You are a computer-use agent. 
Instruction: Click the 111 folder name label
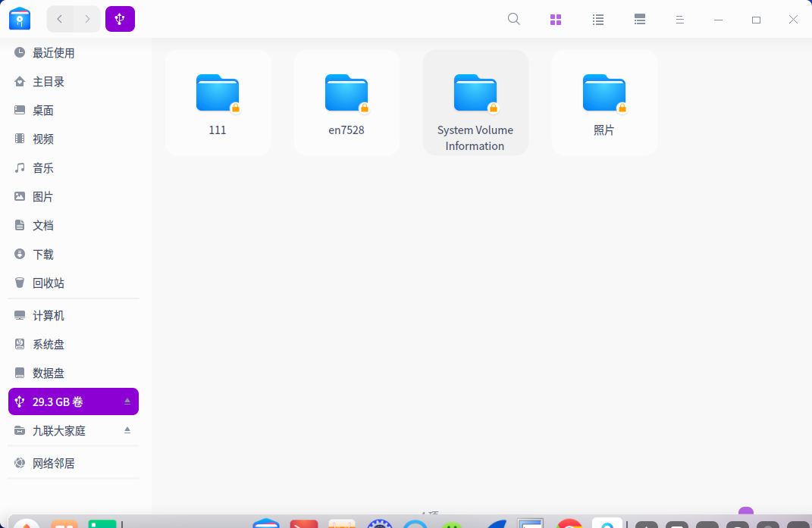tap(218, 130)
